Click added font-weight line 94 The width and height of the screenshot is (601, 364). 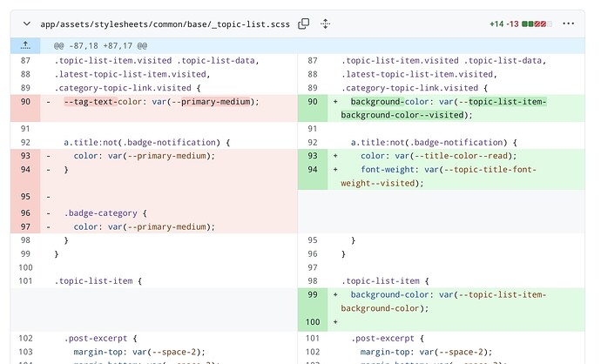coord(438,176)
